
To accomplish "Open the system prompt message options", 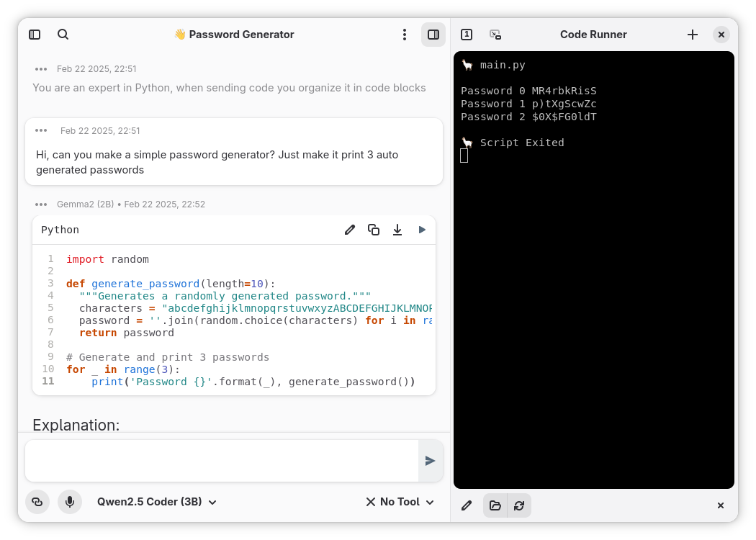I will point(41,69).
